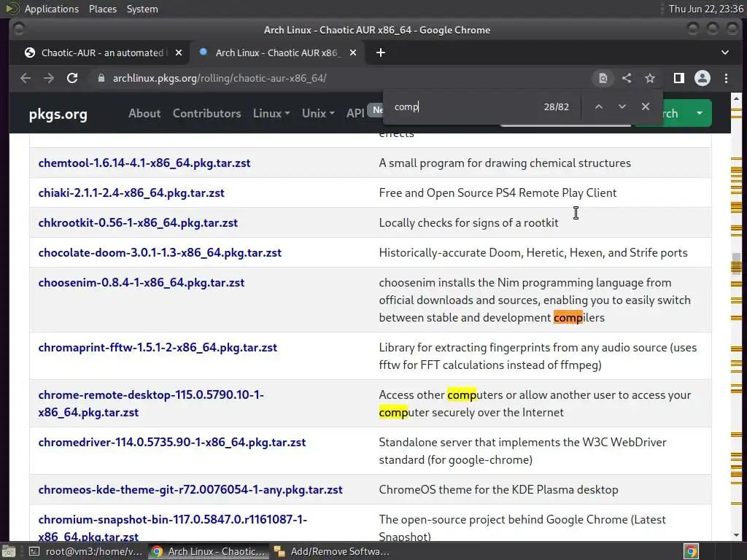Open chkrootkit-0.56-1 package link

pos(138,223)
